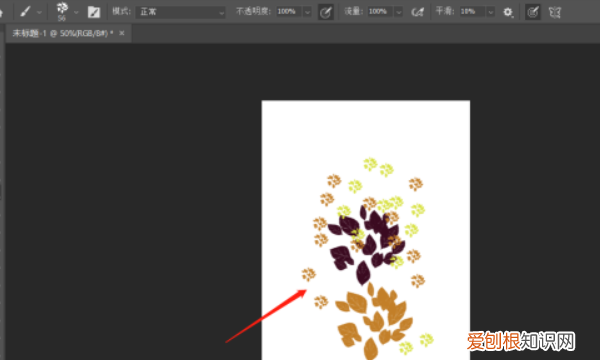Close the 未标题-1 document tab
The height and width of the screenshot is (360, 600).
click(122, 33)
